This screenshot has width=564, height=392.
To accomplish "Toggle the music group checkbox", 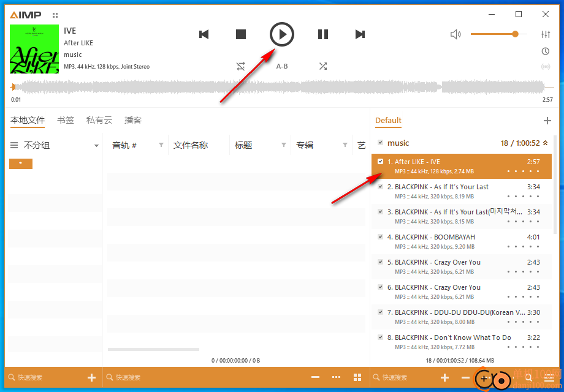I will (380, 143).
